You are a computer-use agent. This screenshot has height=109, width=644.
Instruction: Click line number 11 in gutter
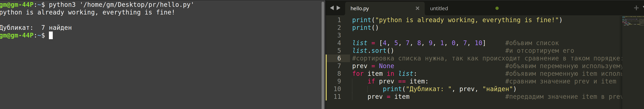tap(337, 97)
